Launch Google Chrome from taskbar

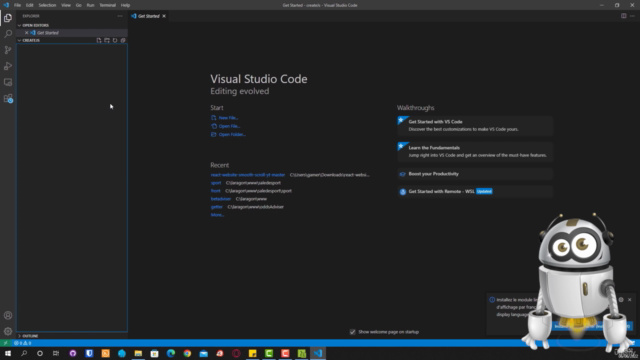(x=187, y=353)
